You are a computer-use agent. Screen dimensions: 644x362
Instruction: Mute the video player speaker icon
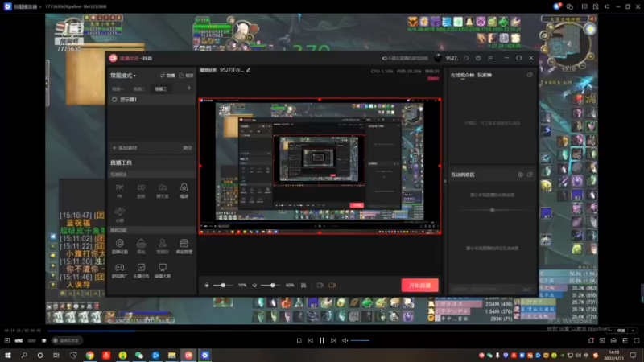(x=345, y=340)
